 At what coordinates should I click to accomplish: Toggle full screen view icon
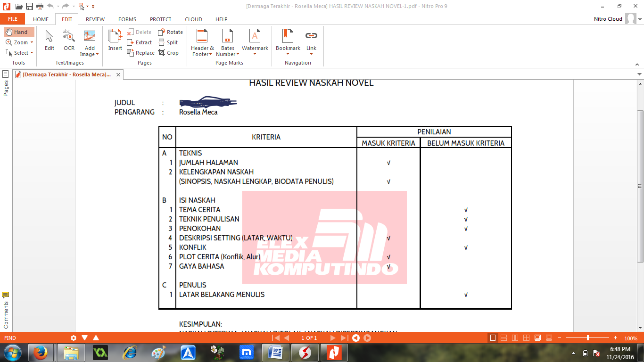coord(537,338)
